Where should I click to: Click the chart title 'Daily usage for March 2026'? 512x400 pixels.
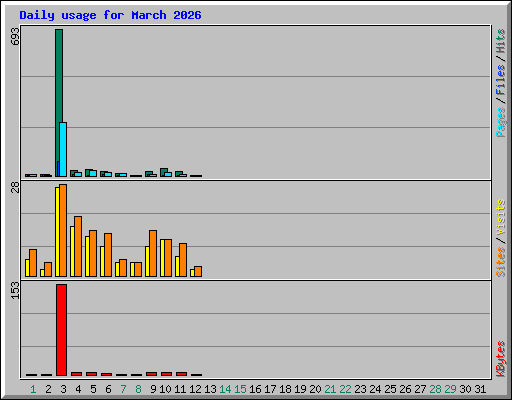coord(110,15)
